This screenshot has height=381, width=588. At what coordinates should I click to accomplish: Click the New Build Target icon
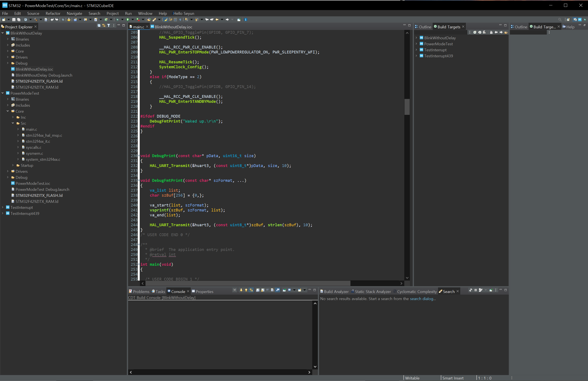475,32
